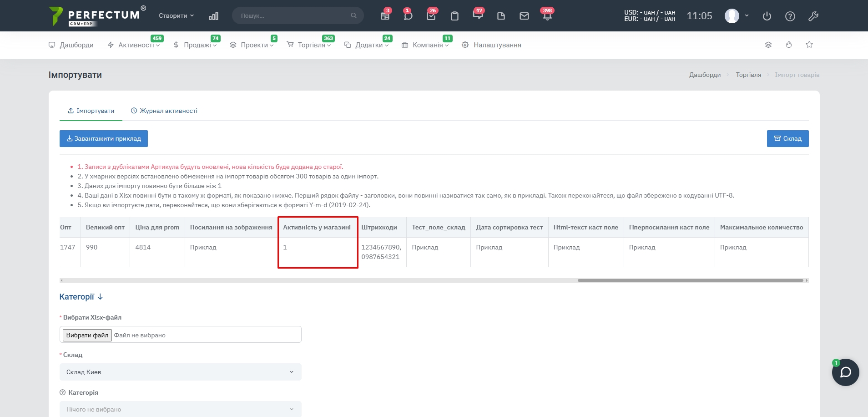Open the live chat bubble widget

point(845,372)
